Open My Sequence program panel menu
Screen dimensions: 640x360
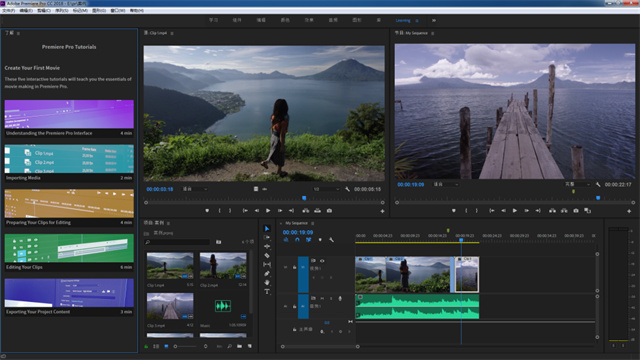pyautogui.click(x=432, y=33)
